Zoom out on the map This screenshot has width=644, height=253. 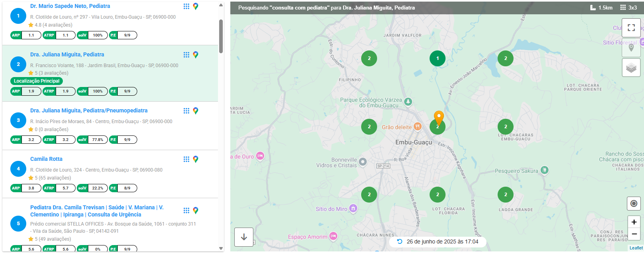coord(634,234)
